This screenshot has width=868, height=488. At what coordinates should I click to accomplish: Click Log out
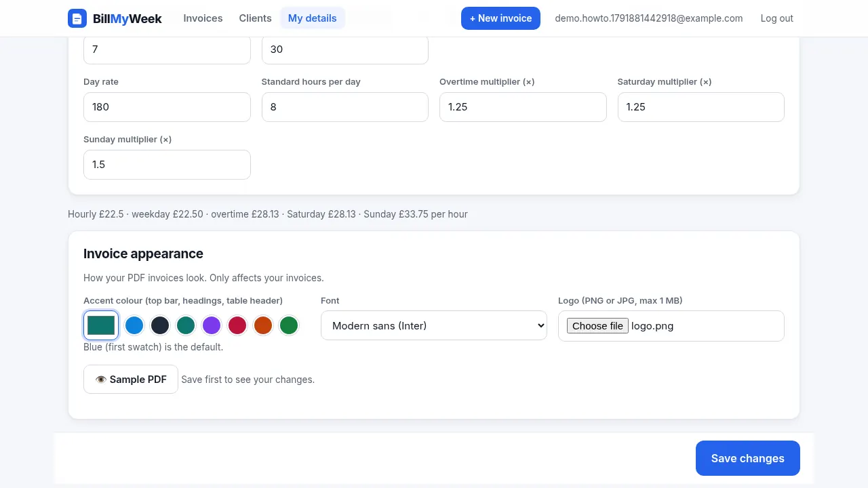(x=776, y=18)
